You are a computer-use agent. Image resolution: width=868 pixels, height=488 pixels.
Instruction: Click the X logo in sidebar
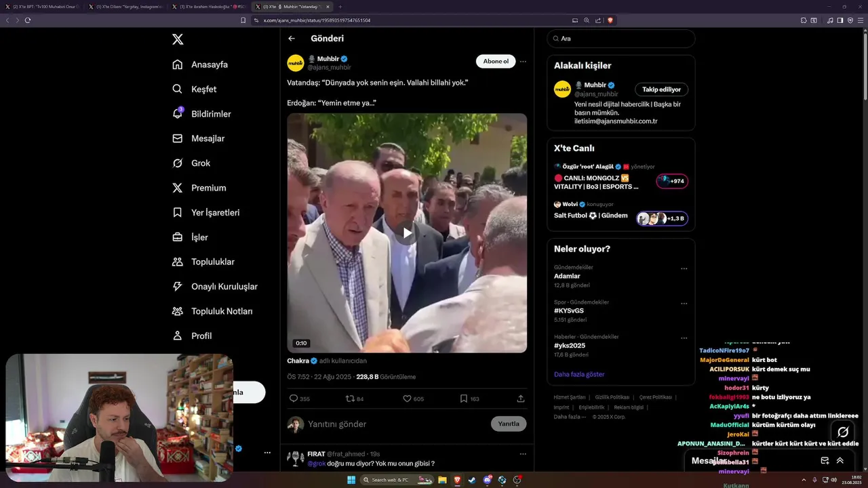point(178,39)
